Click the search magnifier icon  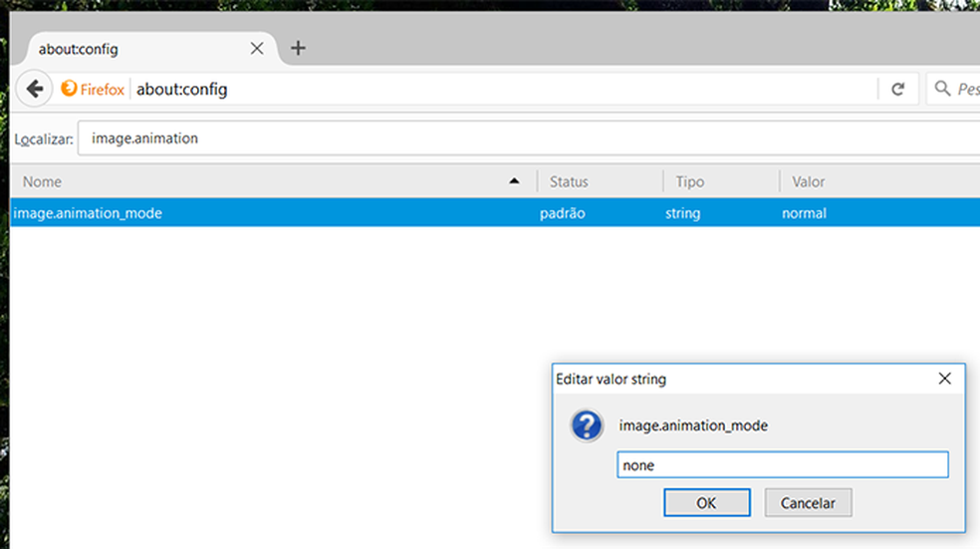tap(942, 89)
